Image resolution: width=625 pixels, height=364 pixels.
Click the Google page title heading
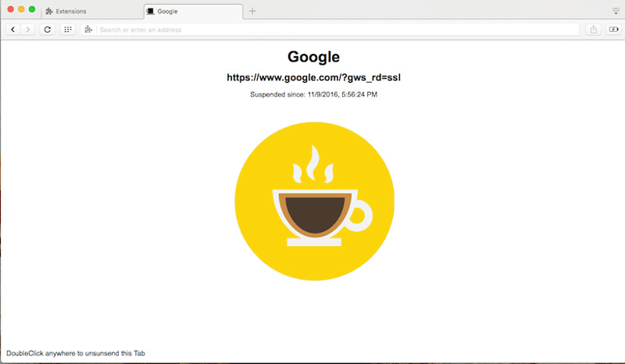click(x=313, y=56)
